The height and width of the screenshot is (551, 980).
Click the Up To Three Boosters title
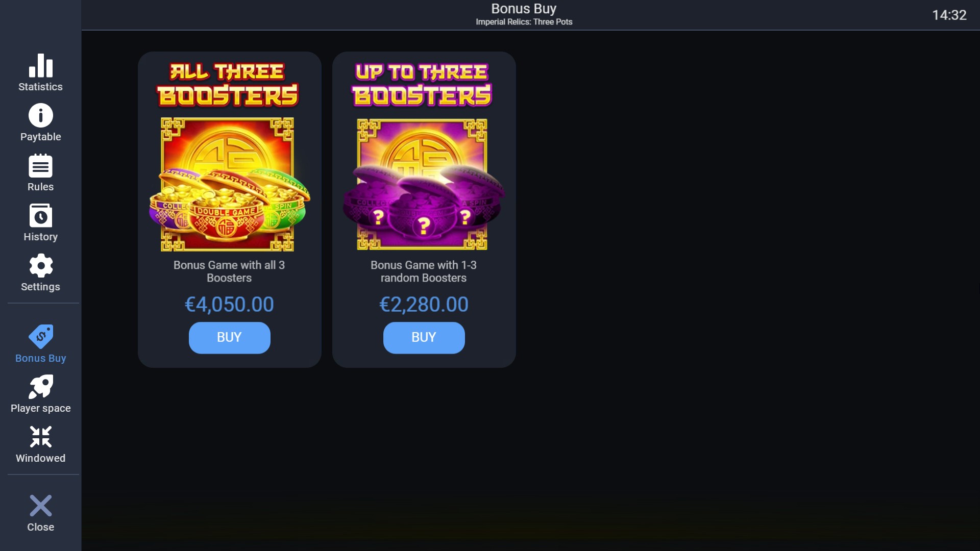point(422,85)
